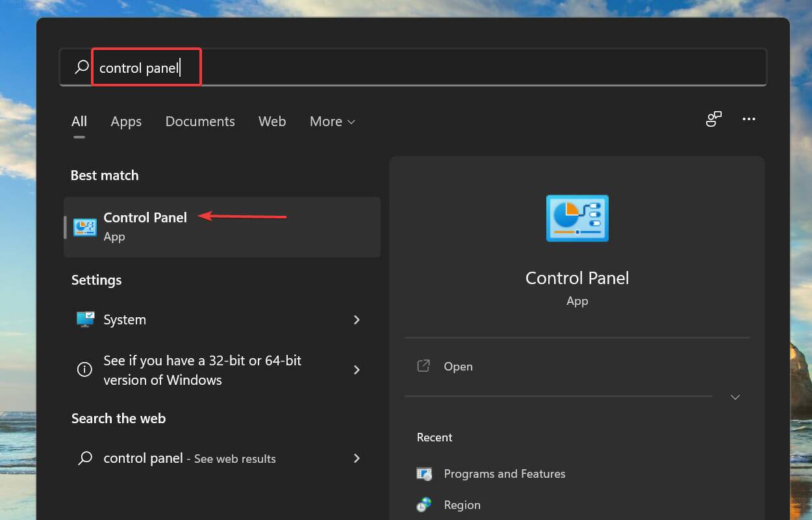Expand the System settings result chevron

pyautogui.click(x=357, y=320)
